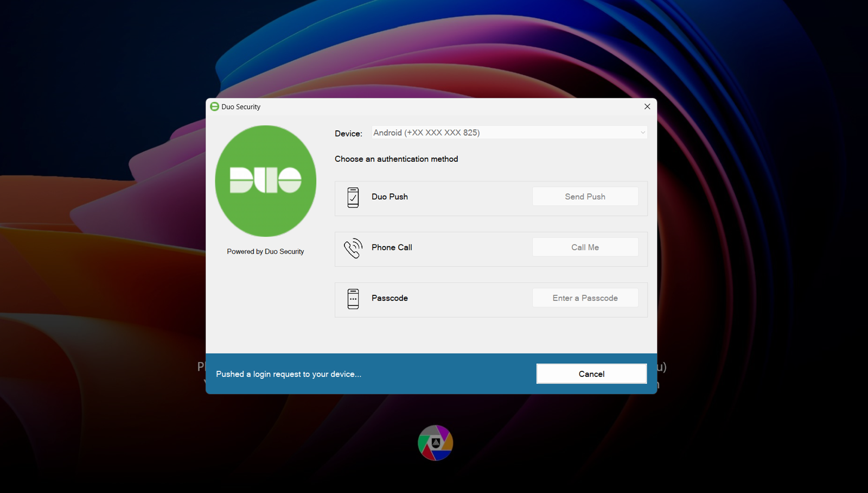Image resolution: width=868 pixels, height=493 pixels.
Task: Click the Duo Security logo in the title bar
Action: coord(215,106)
